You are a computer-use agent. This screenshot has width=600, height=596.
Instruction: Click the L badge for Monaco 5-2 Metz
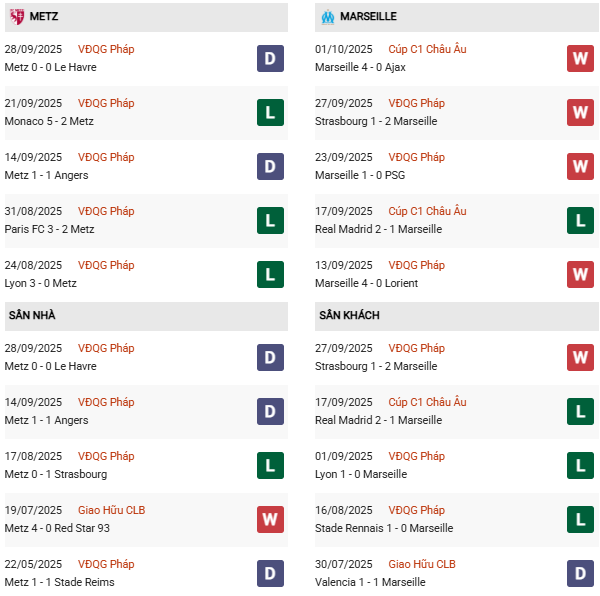pos(270,112)
